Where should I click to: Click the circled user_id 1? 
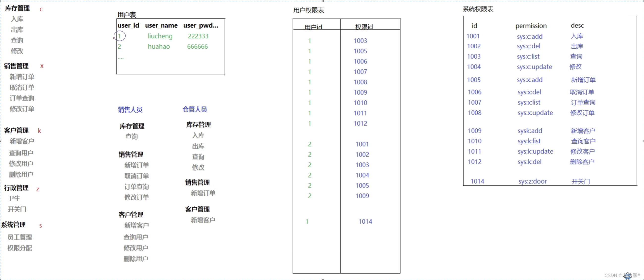120,36
